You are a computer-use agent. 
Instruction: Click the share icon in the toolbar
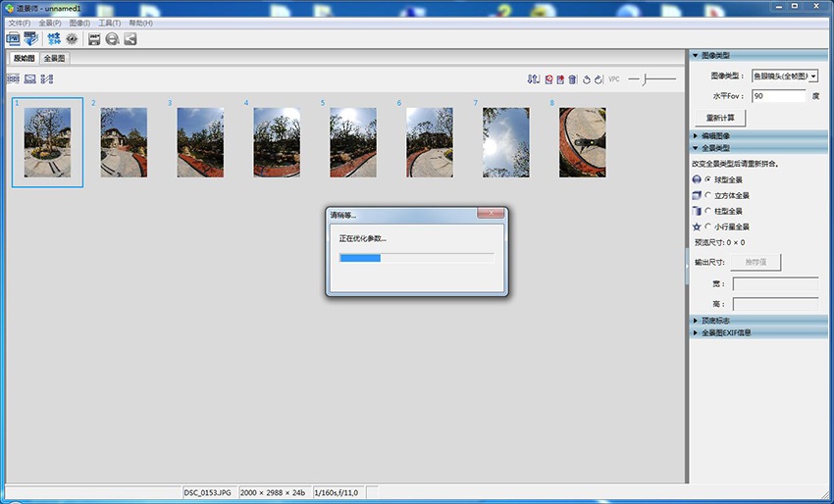130,39
